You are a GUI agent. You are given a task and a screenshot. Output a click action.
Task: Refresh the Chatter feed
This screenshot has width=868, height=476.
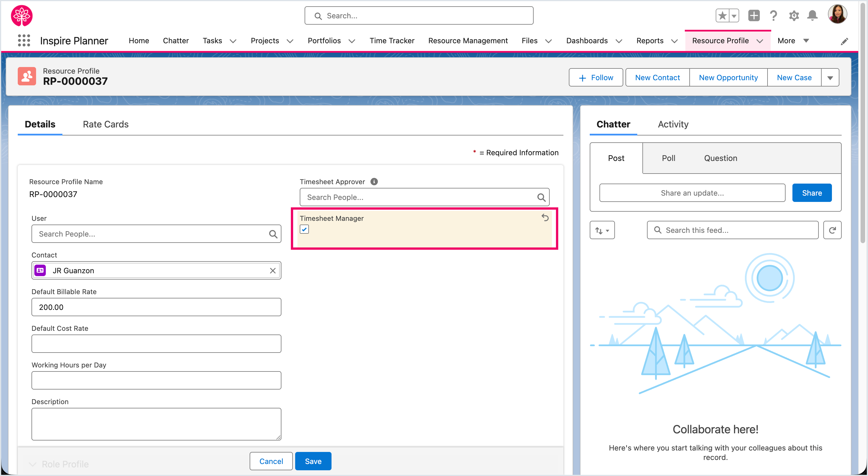832,230
